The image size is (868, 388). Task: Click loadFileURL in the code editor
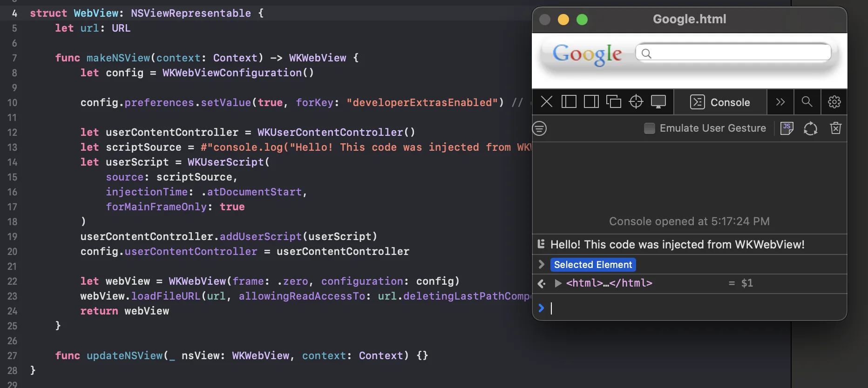pos(166,296)
